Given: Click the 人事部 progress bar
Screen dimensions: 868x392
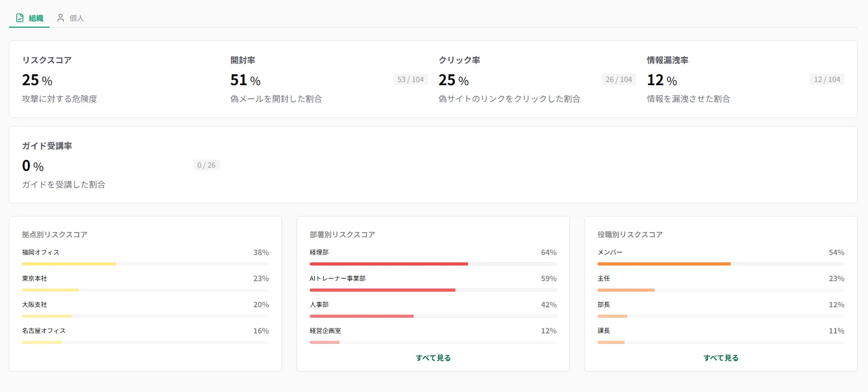Looking at the screenshot, I should [x=361, y=316].
